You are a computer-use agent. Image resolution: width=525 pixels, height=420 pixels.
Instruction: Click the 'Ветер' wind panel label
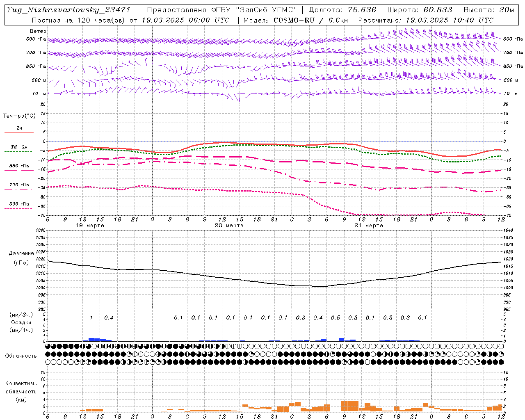pos(38,31)
